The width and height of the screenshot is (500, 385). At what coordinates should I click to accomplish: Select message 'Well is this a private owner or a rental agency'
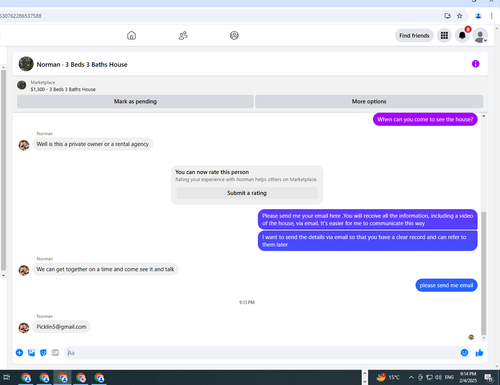point(93,144)
